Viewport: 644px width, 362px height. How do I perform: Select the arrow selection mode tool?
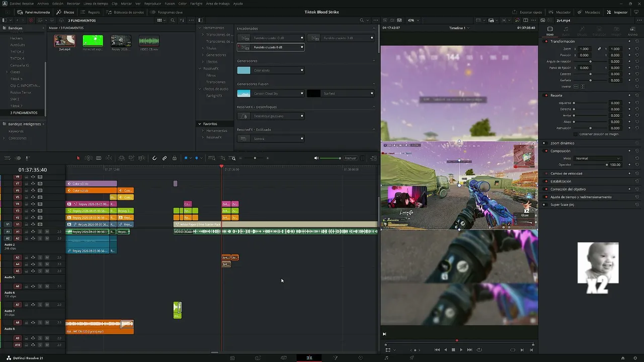pos(78,158)
